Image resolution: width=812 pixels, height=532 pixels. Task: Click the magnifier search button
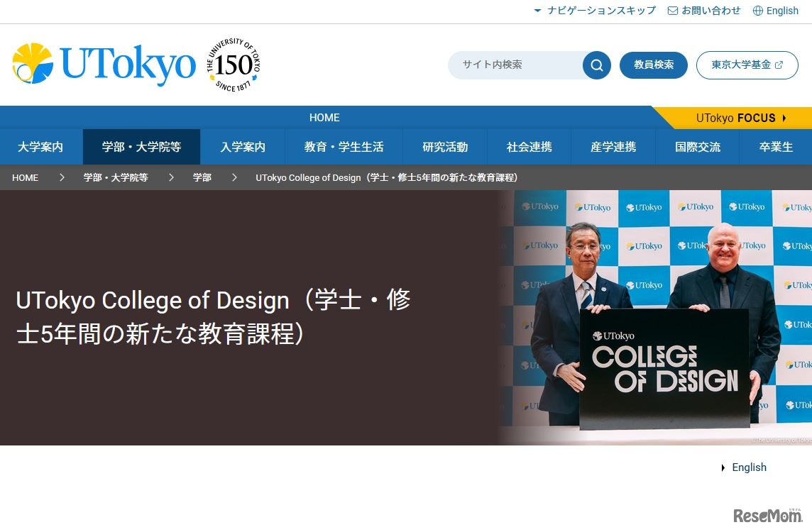click(596, 65)
